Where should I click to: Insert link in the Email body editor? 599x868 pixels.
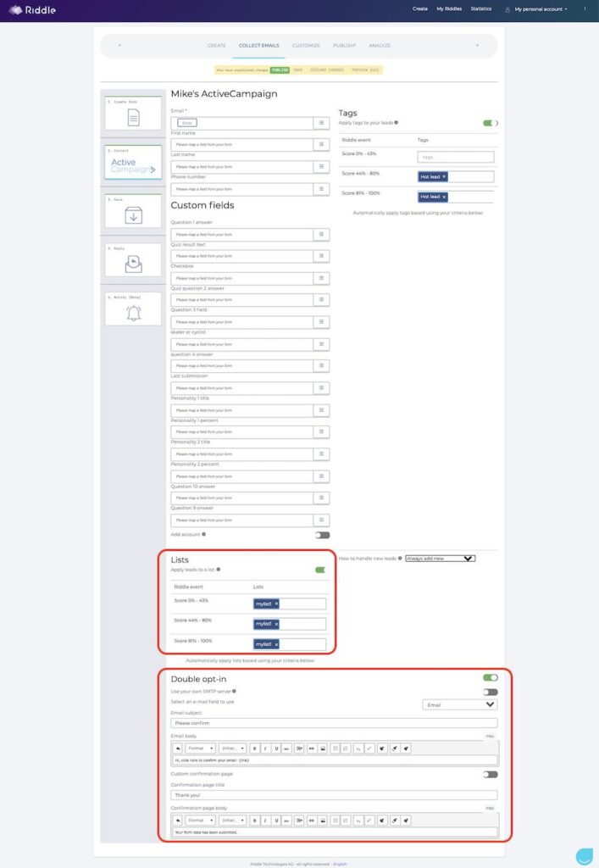(312, 748)
